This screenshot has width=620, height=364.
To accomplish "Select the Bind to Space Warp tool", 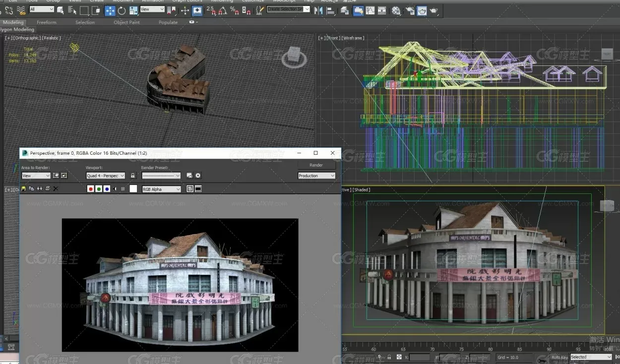I will tap(21, 10).
